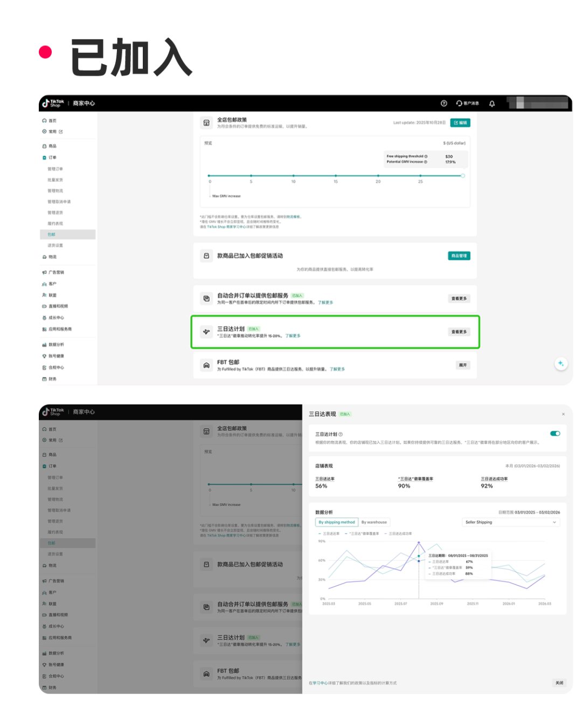Open 学习中心 link at panel bottom
The height and width of the screenshot is (728, 582).
(320, 683)
